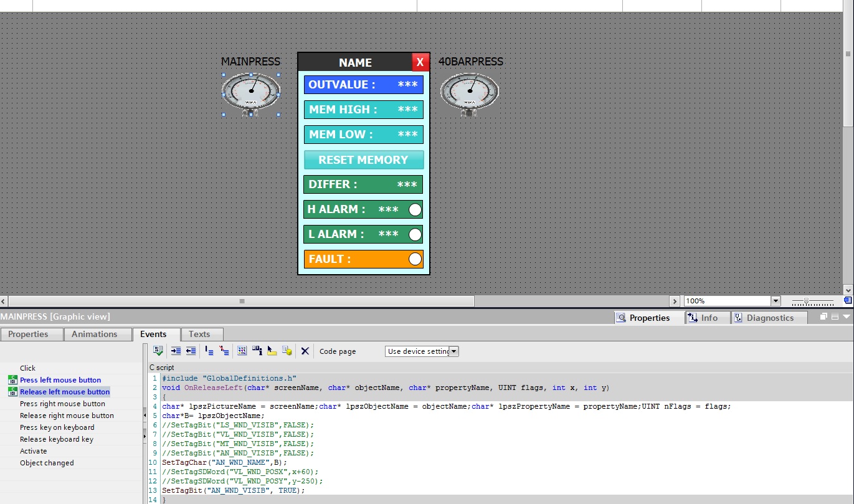
Task: Click the zoom slider handle
Action: (x=806, y=301)
